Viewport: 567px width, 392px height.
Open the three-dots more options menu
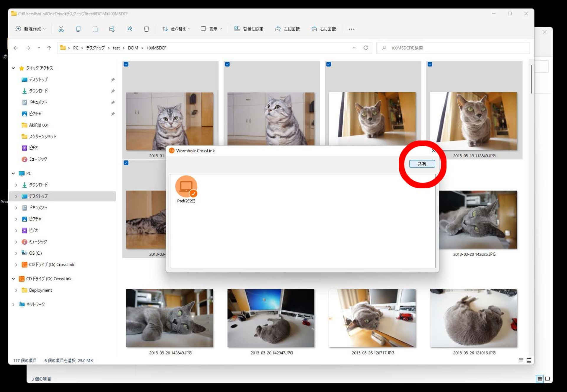tap(351, 29)
